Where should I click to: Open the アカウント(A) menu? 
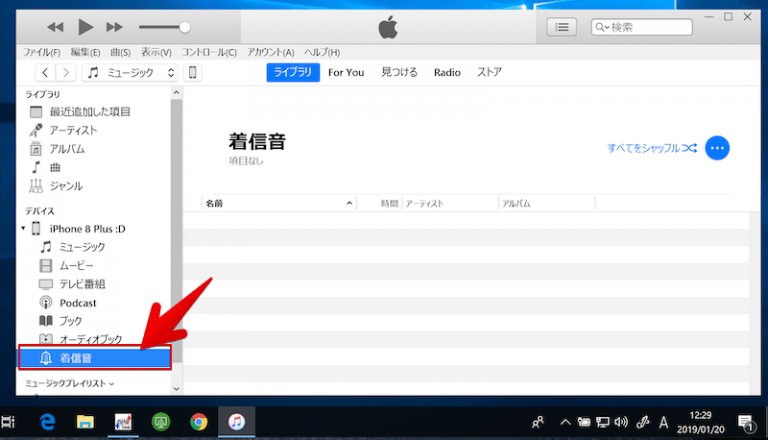pos(270,52)
